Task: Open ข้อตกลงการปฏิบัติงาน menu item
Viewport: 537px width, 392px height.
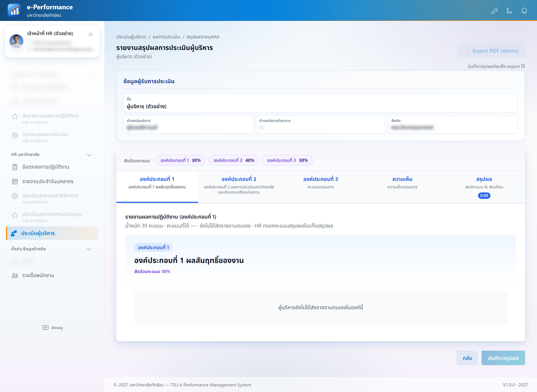Action: [52, 167]
